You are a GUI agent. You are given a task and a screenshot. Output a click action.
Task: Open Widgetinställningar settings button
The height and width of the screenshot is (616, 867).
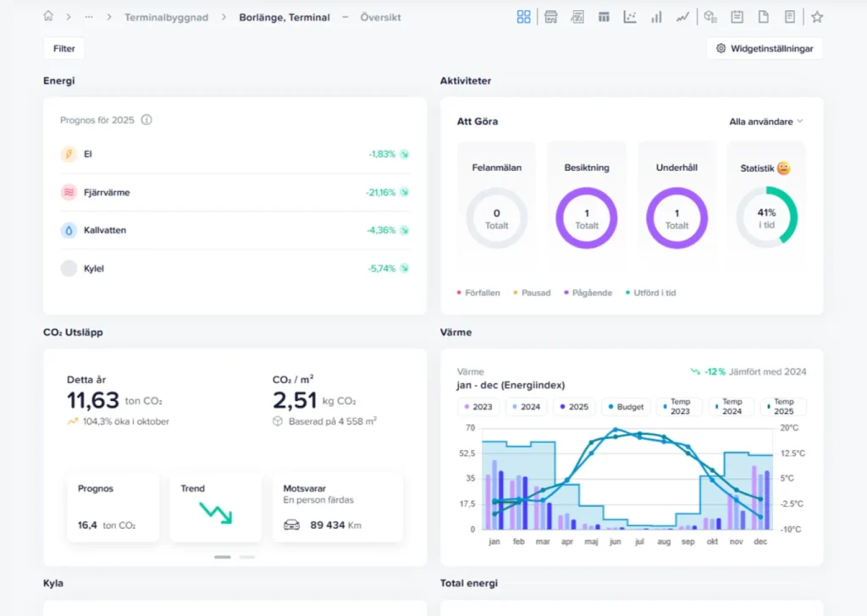[764, 48]
